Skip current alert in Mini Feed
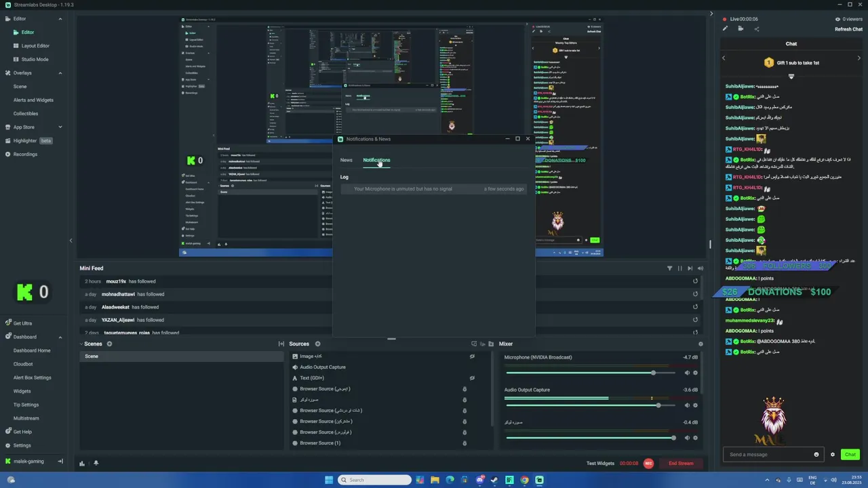Screen dimensions: 868x488 tap(690, 268)
